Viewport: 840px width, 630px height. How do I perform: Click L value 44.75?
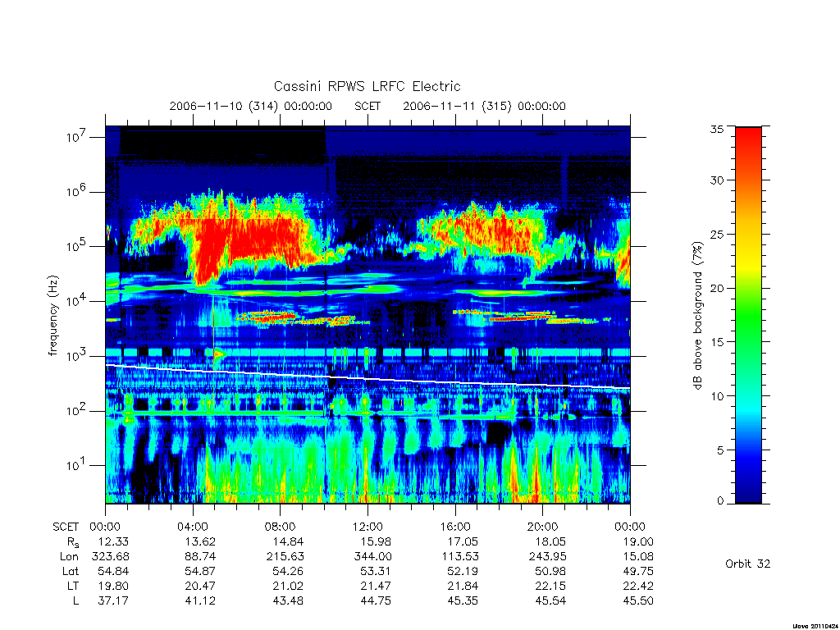point(376,601)
